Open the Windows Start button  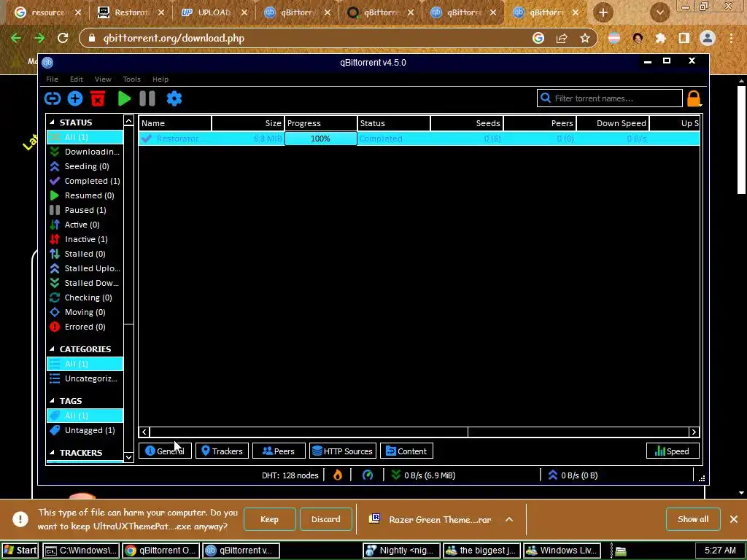tap(20, 551)
